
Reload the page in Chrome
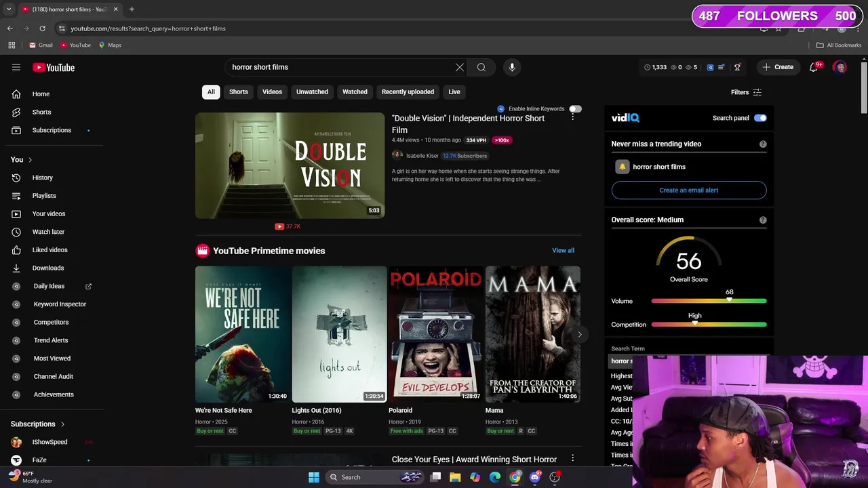click(42, 28)
